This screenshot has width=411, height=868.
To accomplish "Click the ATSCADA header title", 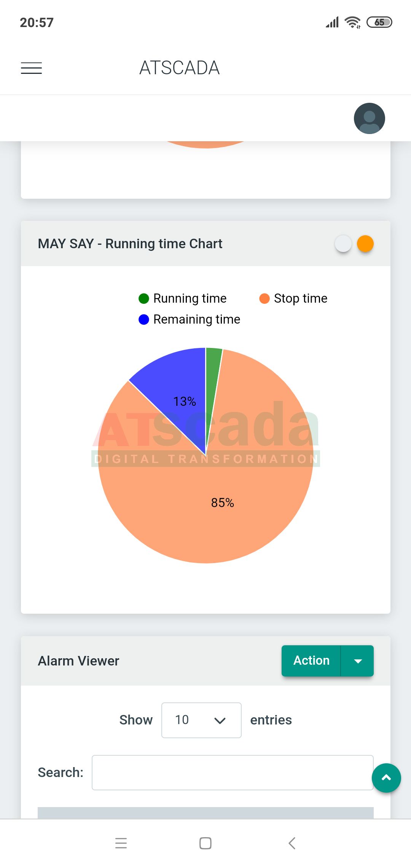I will tap(180, 68).
